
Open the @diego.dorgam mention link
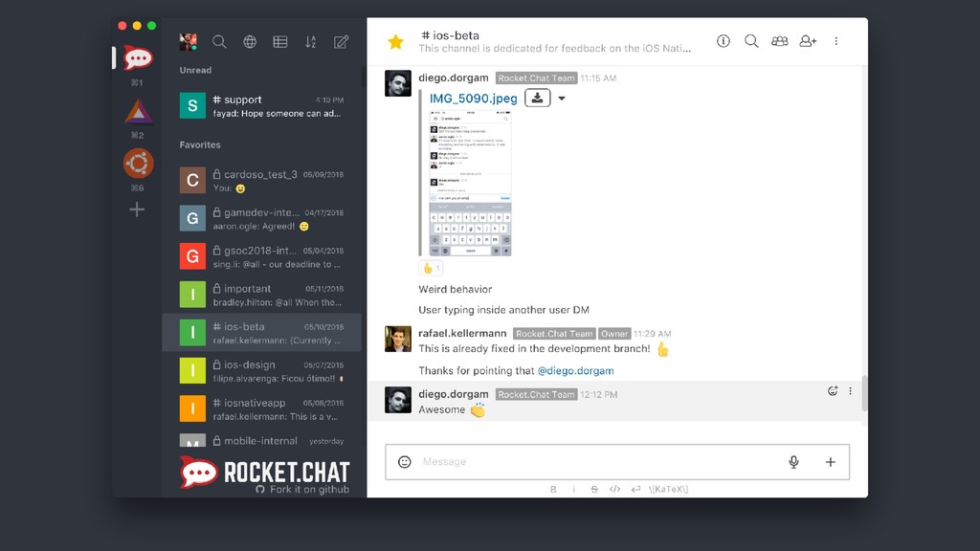(x=575, y=370)
